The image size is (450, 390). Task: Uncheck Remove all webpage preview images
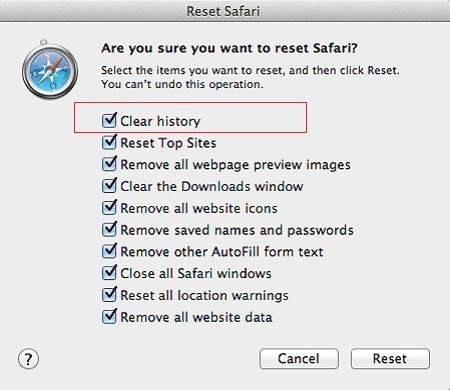(x=109, y=164)
